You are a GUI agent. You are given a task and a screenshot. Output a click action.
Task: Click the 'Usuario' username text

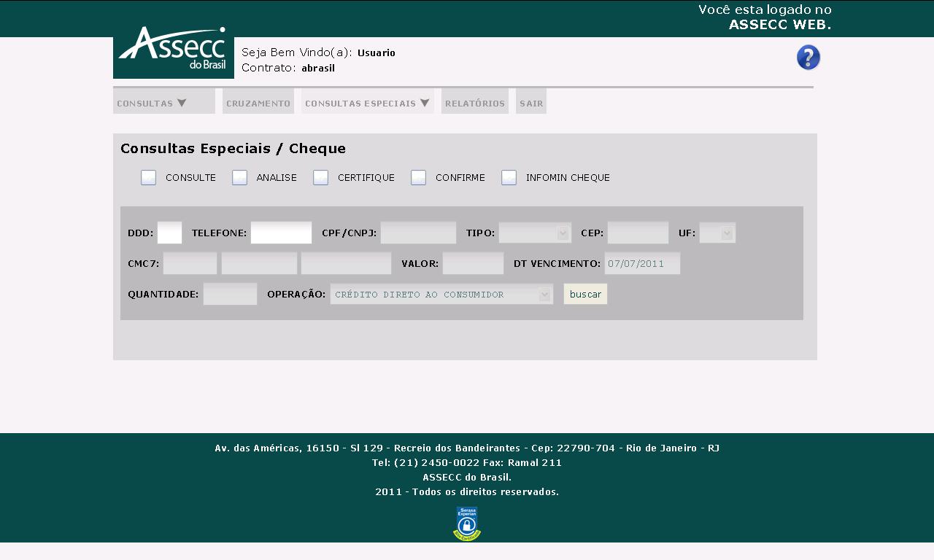pyautogui.click(x=377, y=53)
